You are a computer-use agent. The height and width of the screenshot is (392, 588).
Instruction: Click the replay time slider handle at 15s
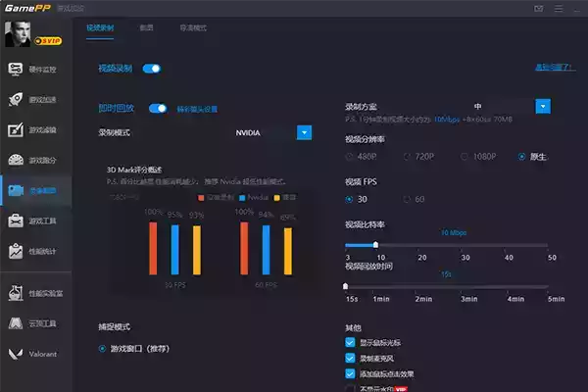pos(345,286)
